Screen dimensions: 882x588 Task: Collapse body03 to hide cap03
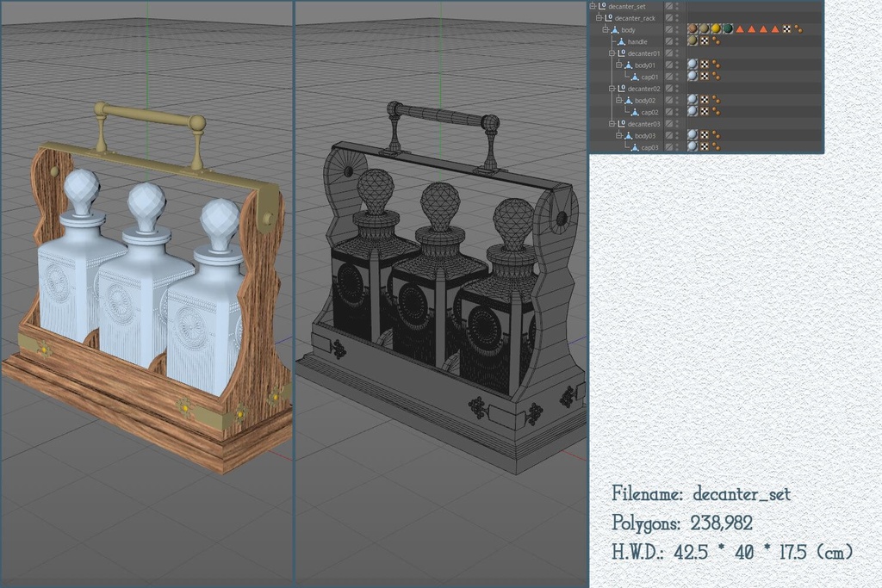coord(618,135)
